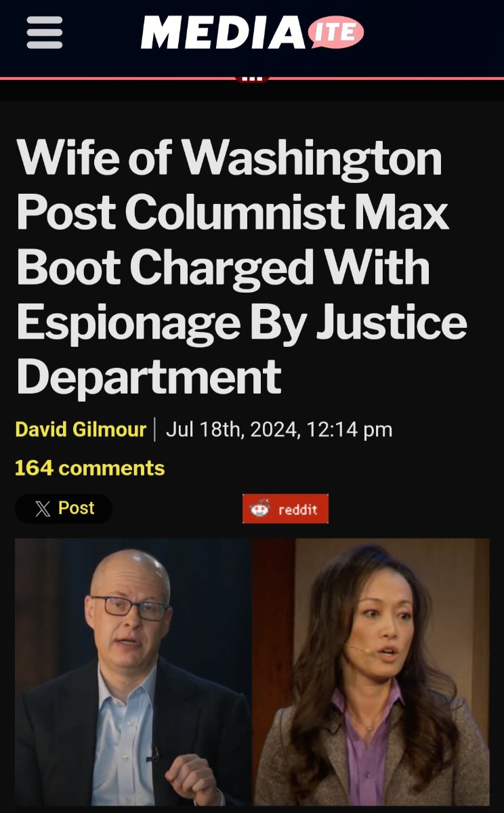Open author page for David Gilmour
The image size is (504, 813).
(81, 430)
